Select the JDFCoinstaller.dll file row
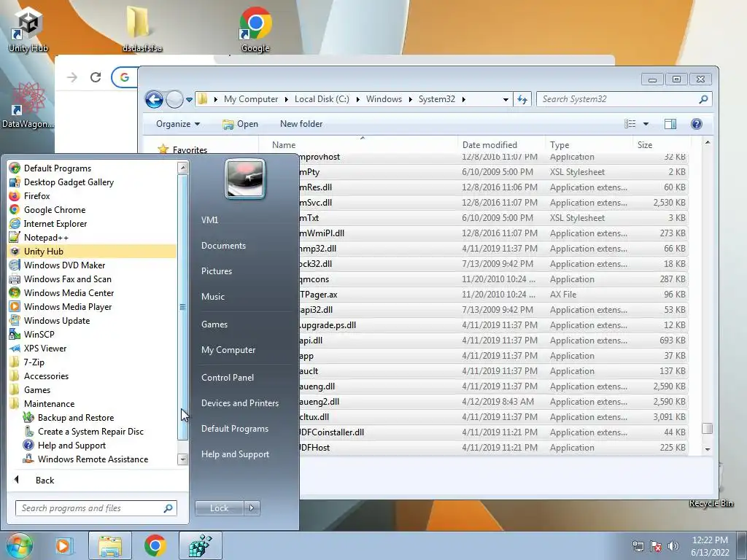The height and width of the screenshot is (560, 747). coord(493,432)
